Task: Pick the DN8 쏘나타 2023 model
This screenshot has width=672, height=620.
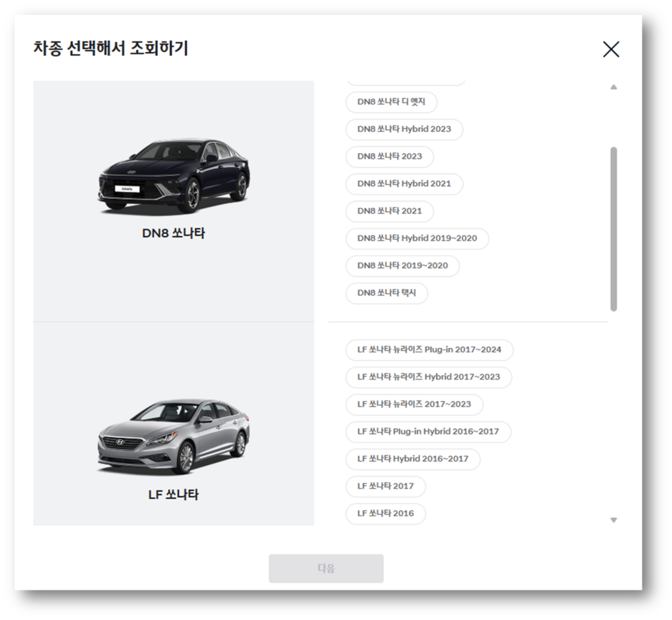Action: tap(389, 157)
